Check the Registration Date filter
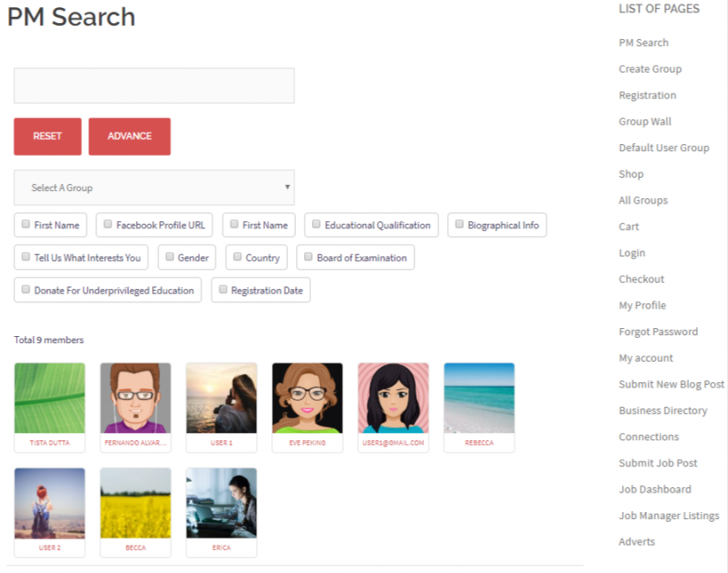This screenshot has height=573, width=728. (223, 289)
